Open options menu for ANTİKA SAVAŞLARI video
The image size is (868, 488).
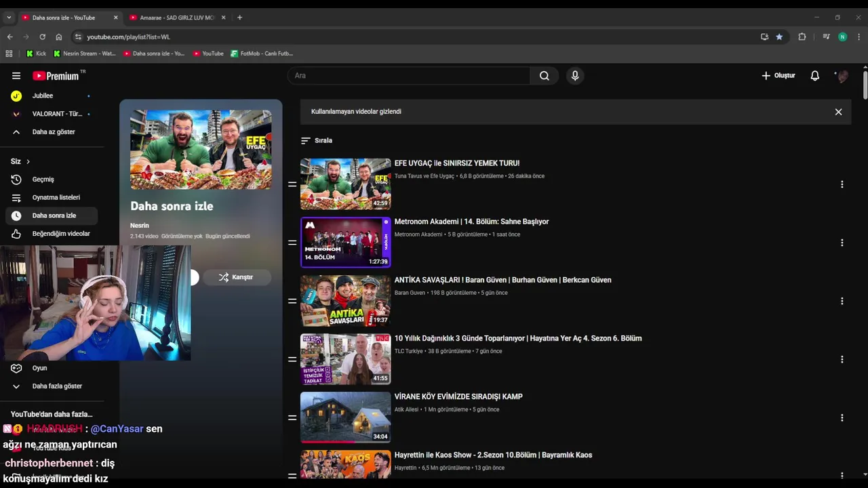click(842, 301)
